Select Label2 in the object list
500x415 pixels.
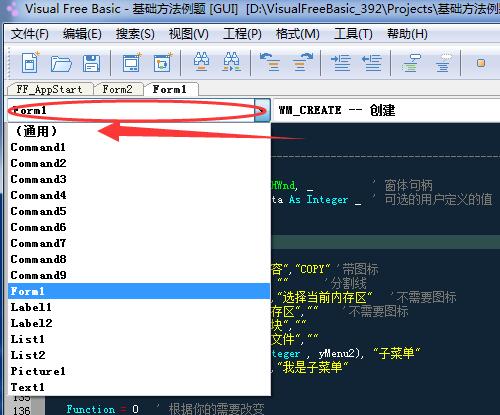(x=139, y=323)
